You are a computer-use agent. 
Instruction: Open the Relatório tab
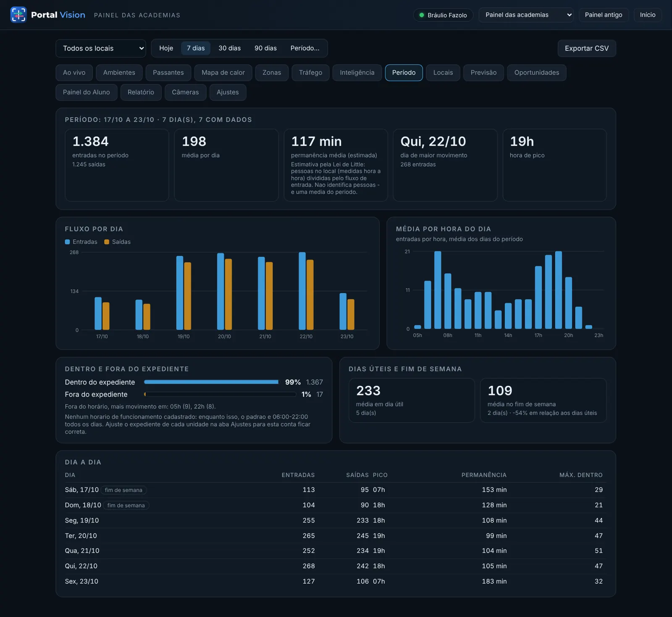pyautogui.click(x=141, y=92)
